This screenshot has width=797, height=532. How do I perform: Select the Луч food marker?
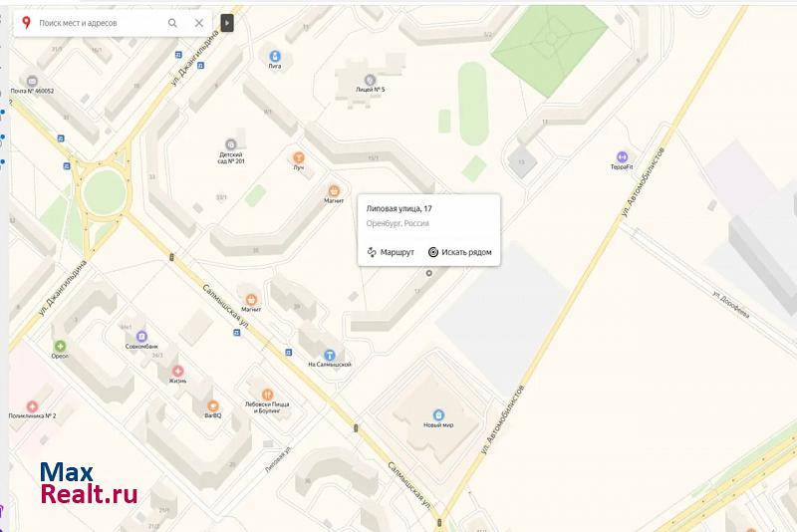298,157
